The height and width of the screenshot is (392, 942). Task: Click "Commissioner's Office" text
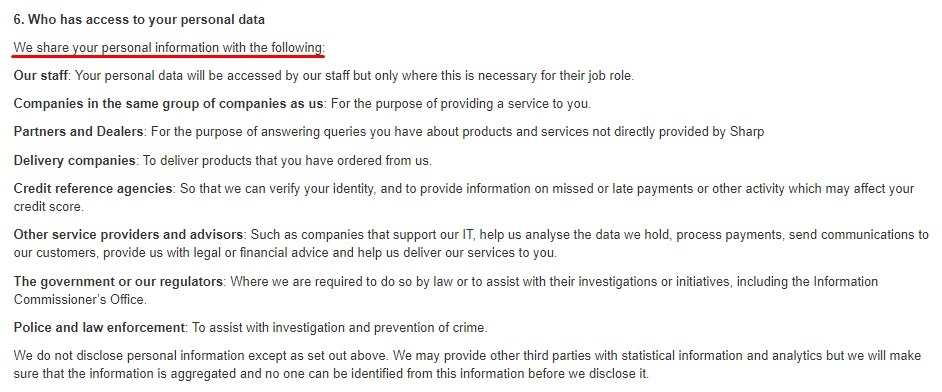point(80,299)
